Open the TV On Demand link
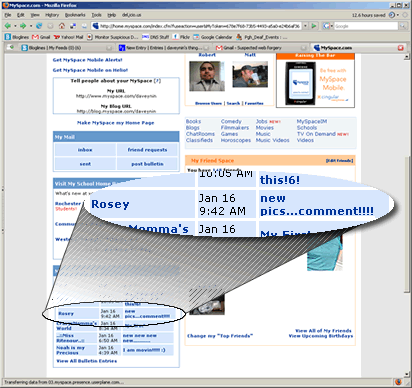412x388 pixels. pos(316,134)
